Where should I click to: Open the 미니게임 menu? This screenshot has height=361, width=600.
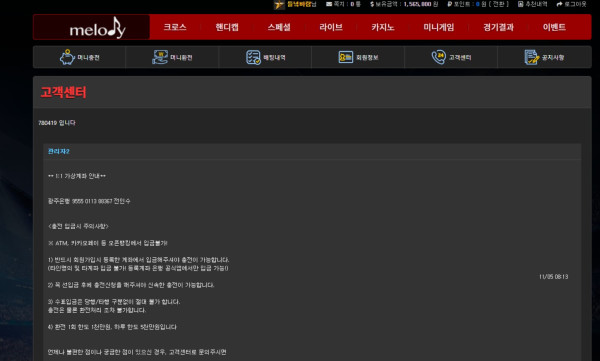[x=439, y=27]
